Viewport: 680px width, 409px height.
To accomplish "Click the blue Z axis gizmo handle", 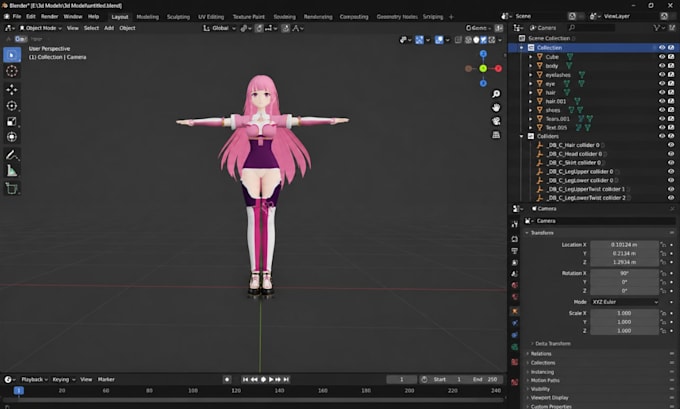I will pyautogui.click(x=483, y=54).
